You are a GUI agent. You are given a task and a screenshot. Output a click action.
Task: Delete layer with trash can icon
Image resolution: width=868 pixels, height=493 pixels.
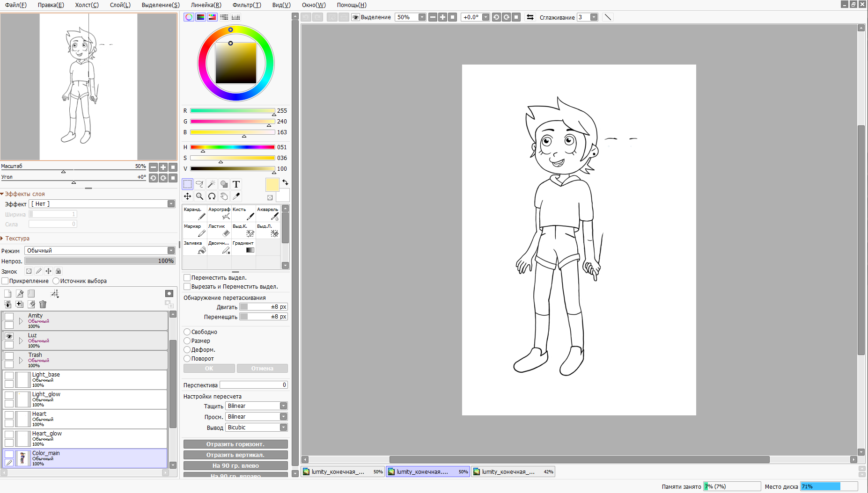coord(43,304)
